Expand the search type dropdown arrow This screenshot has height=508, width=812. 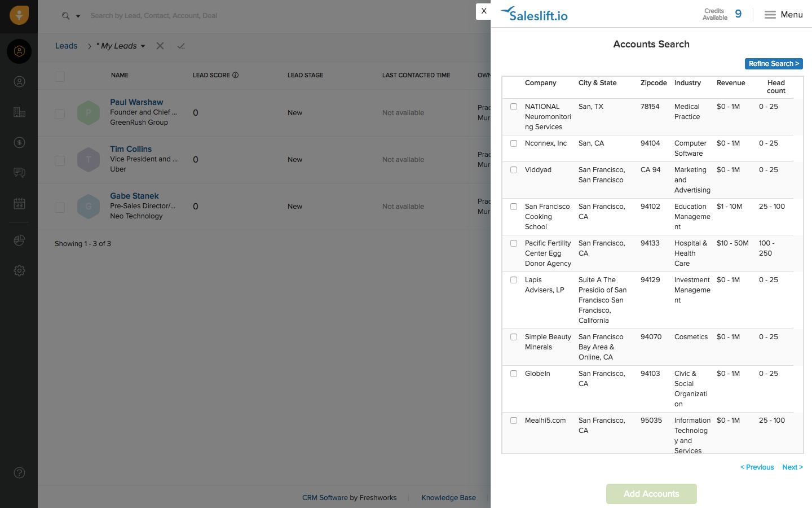[78, 16]
